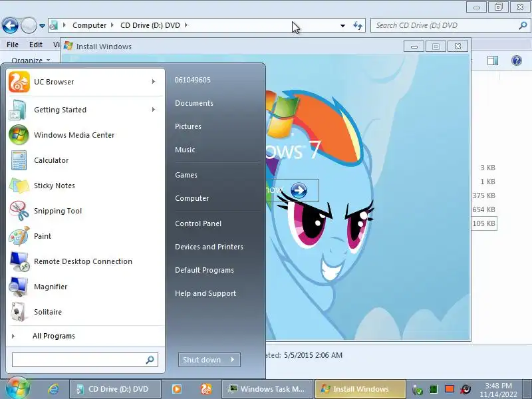
Task: Launch Remote Desktop Connection icon
Action: pyautogui.click(x=19, y=261)
